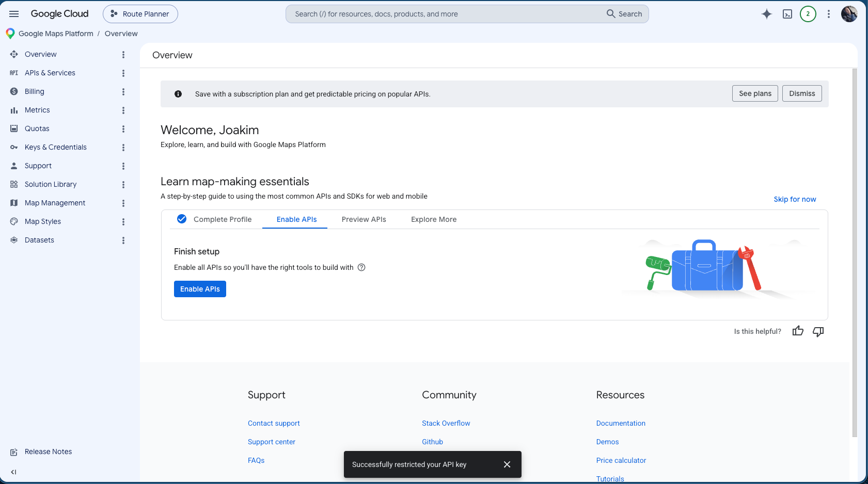Collapse the sidebar navigation panel
Screen dimensions: 868x484
point(14,472)
